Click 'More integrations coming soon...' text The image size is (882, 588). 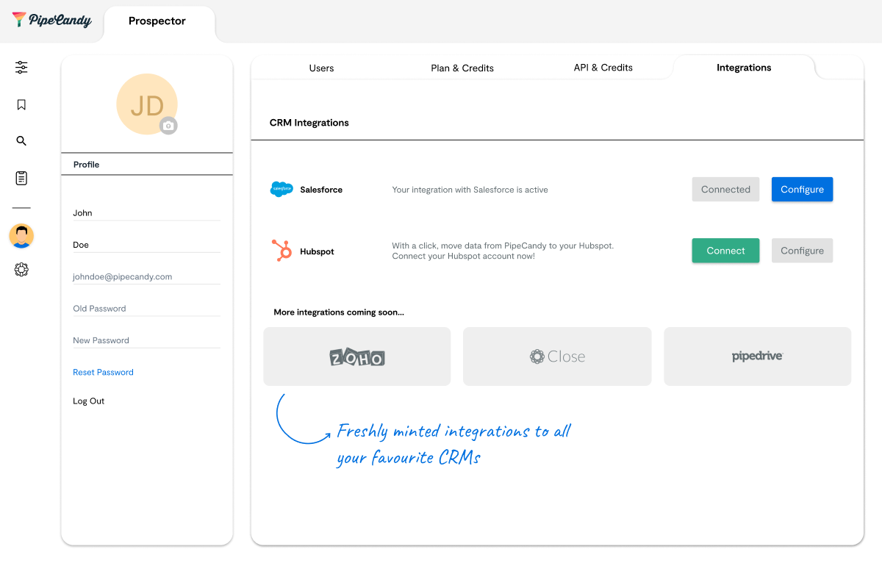(339, 312)
